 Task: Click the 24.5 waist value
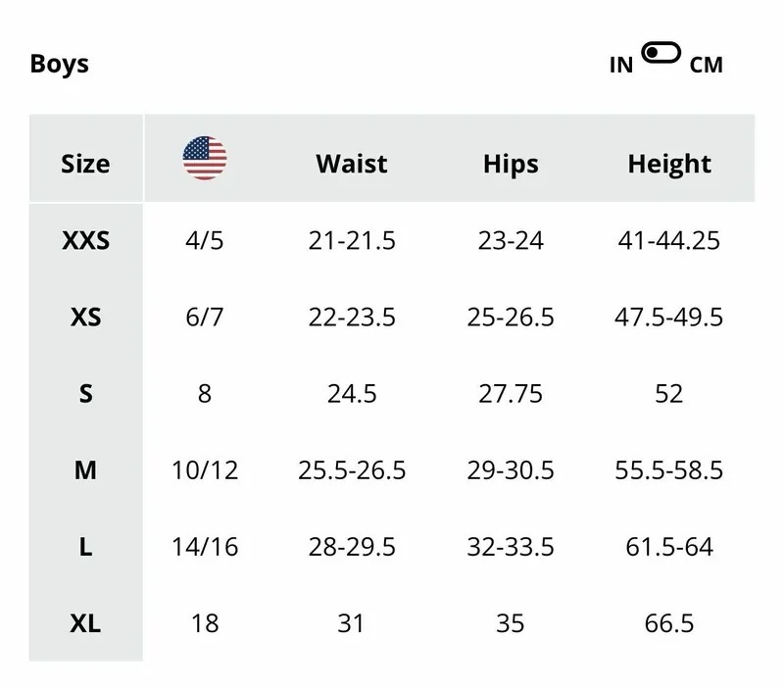point(352,393)
